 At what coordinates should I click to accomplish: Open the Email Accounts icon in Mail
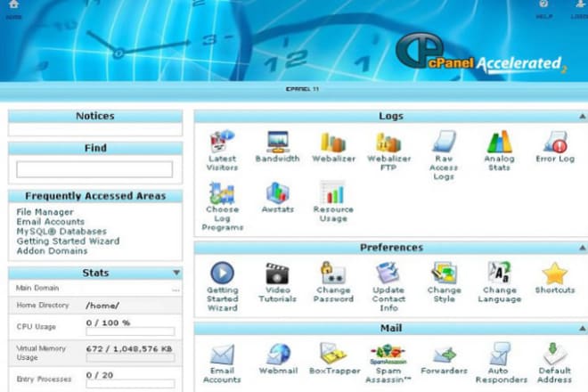[223, 363]
